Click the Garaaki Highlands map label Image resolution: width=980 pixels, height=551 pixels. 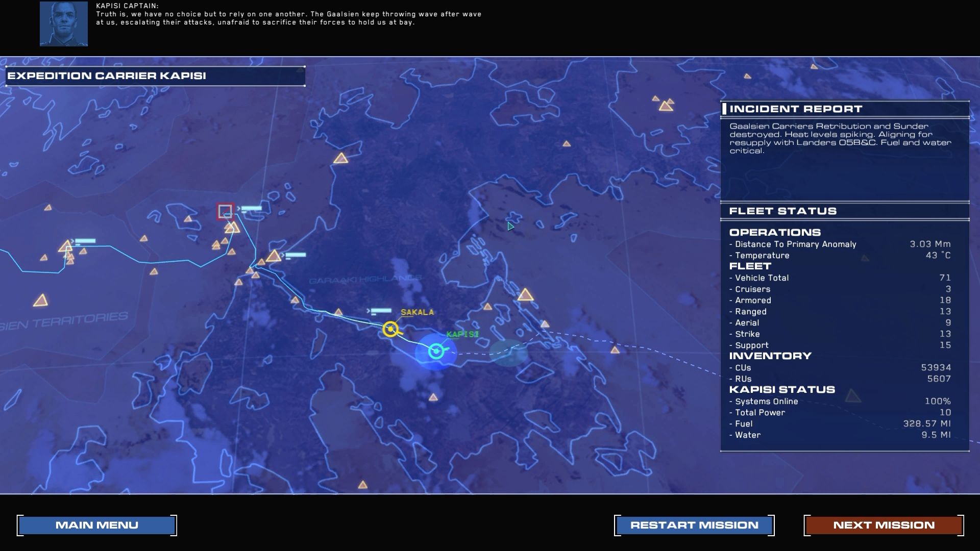click(x=365, y=280)
